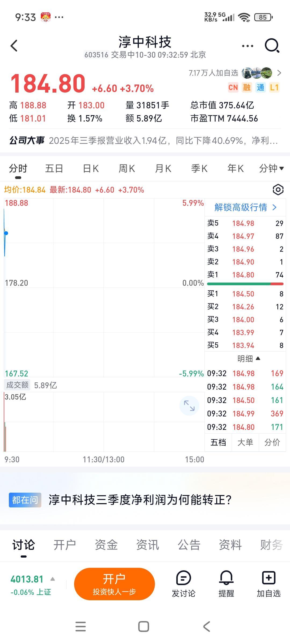Expand chart to fullscreen with arrows icon
The image size is (290, 644).
click(x=189, y=405)
